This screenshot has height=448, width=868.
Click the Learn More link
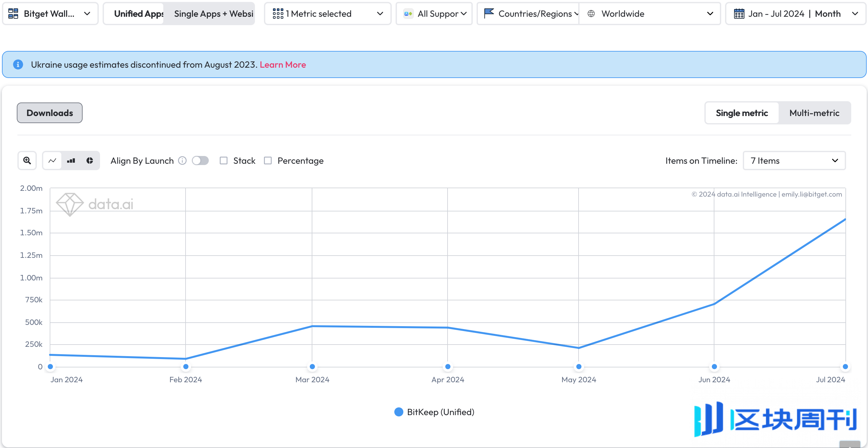[283, 64]
